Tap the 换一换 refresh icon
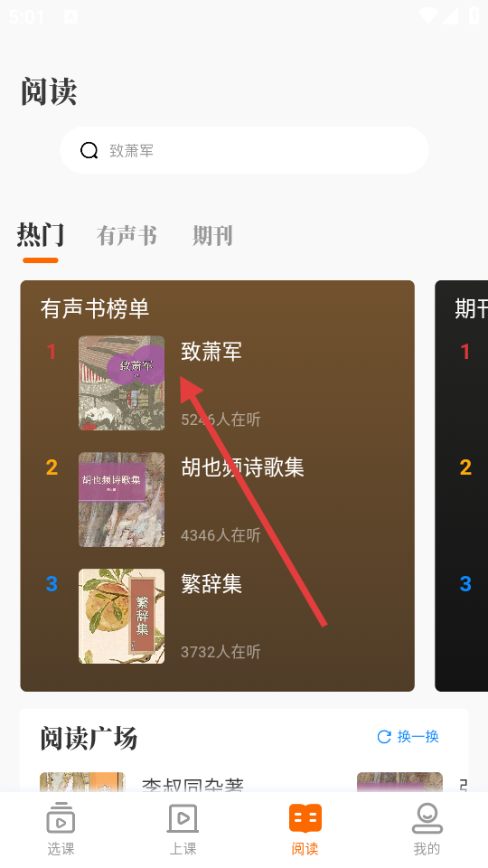The height and width of the screenshot is (868, 488). (384, 737)
